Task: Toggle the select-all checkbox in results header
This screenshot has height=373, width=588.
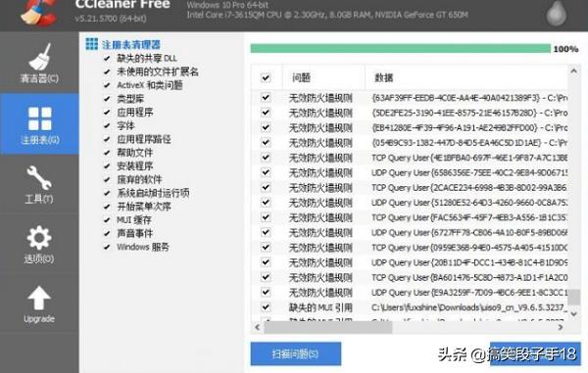Action: (266, 78)
